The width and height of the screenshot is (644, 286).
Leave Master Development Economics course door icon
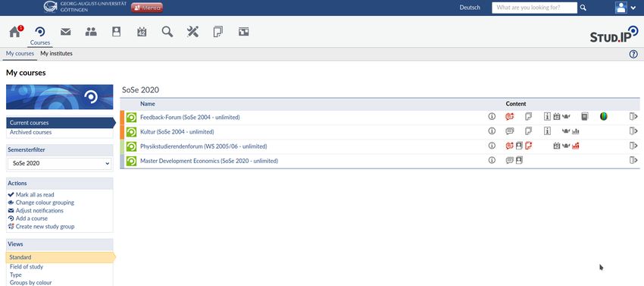633,161
